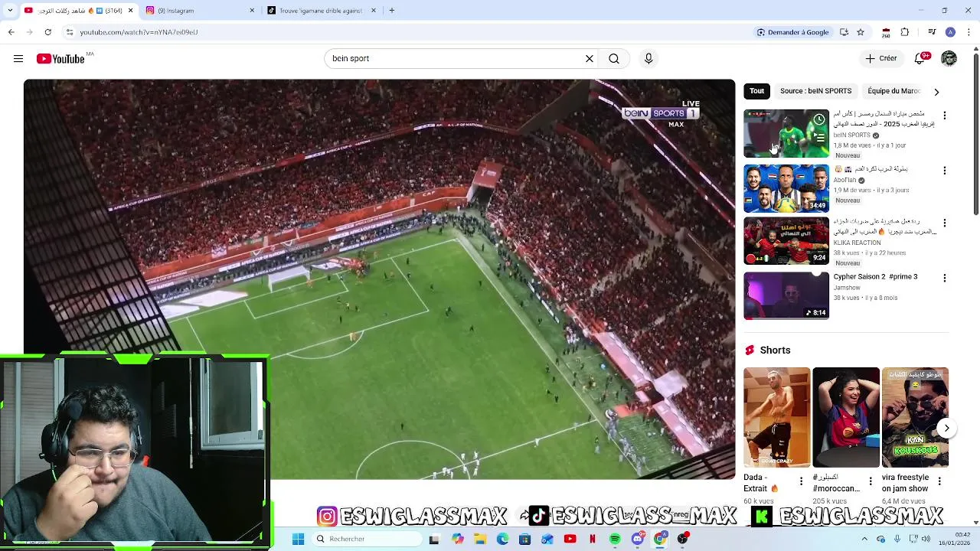The image size is (980, 551).
Task: Close the Instagram tab
Action: (252, 11)
